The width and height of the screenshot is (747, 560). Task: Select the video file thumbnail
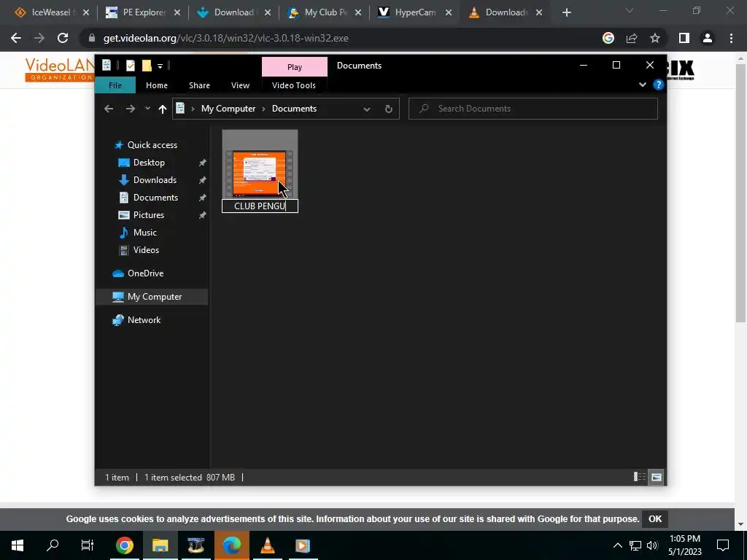[x=260, y=174]
